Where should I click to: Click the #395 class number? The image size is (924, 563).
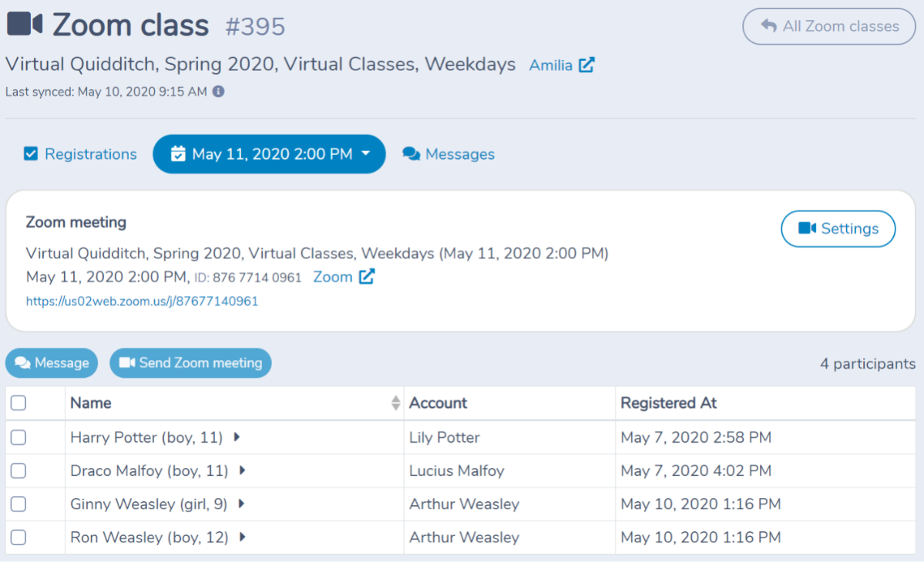255,26
